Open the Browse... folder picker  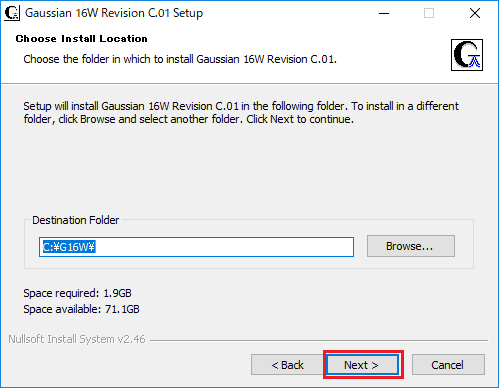(411, 246)
